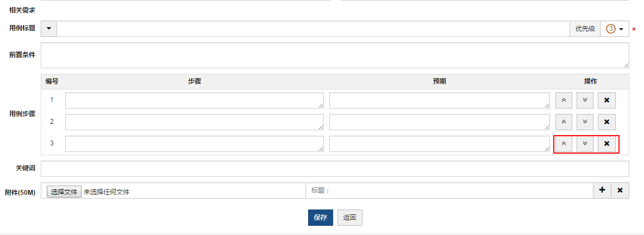Click the 返回 back button
Screen dimensions: 644x235
coord(349,218)
